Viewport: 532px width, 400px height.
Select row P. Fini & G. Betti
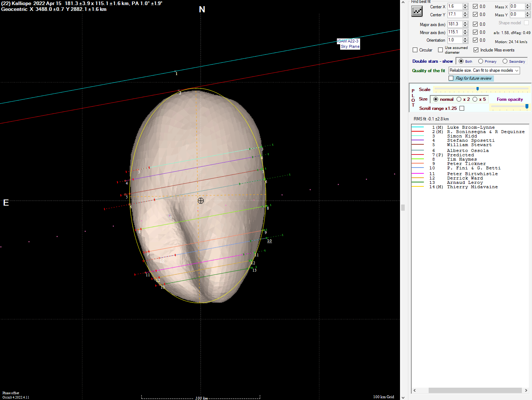coord(470,168)
